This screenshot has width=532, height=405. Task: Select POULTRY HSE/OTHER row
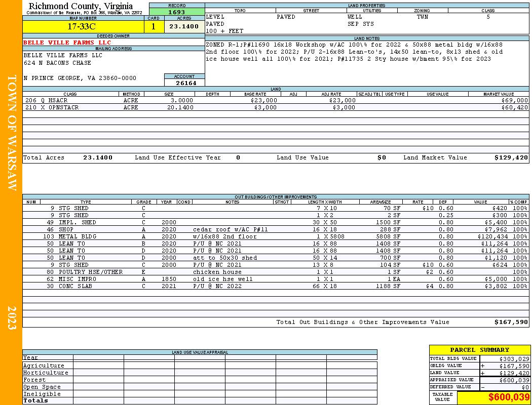[276, 272]
